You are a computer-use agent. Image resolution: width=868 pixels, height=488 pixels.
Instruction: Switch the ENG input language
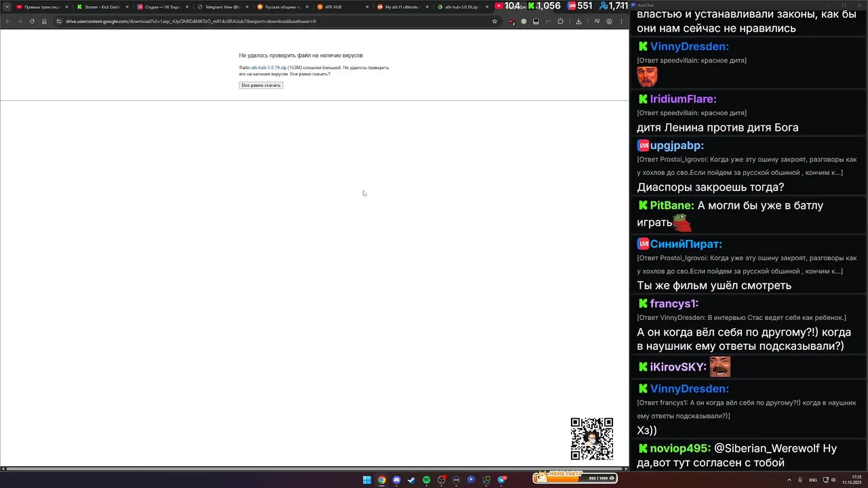813,480
